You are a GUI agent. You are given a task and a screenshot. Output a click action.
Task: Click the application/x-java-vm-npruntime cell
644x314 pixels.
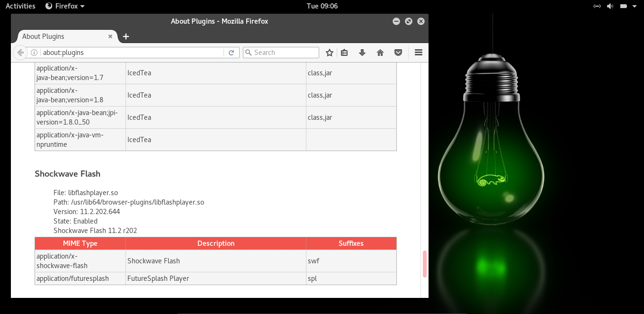[x=80, y=140]
